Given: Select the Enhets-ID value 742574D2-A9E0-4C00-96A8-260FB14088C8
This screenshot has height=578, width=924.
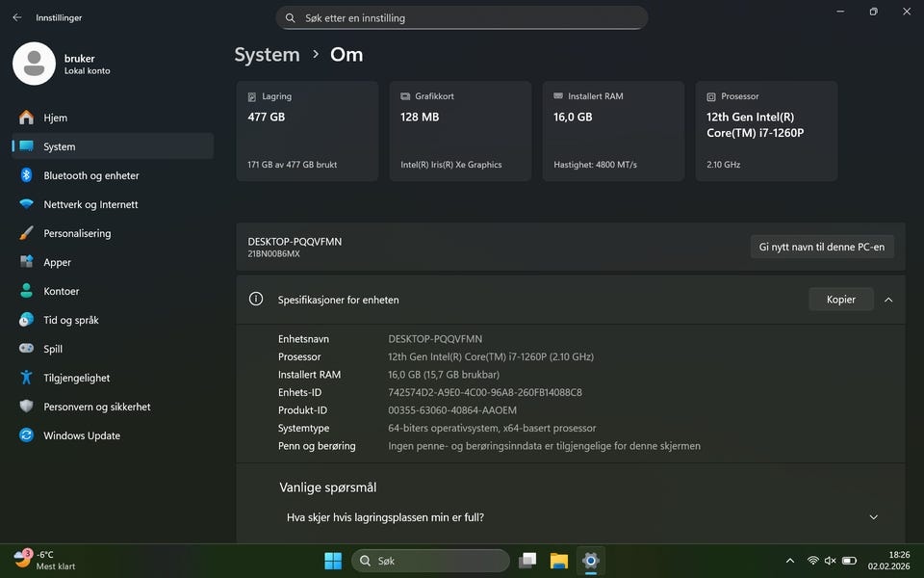Looking at the screenshot, I should point(485,392).
